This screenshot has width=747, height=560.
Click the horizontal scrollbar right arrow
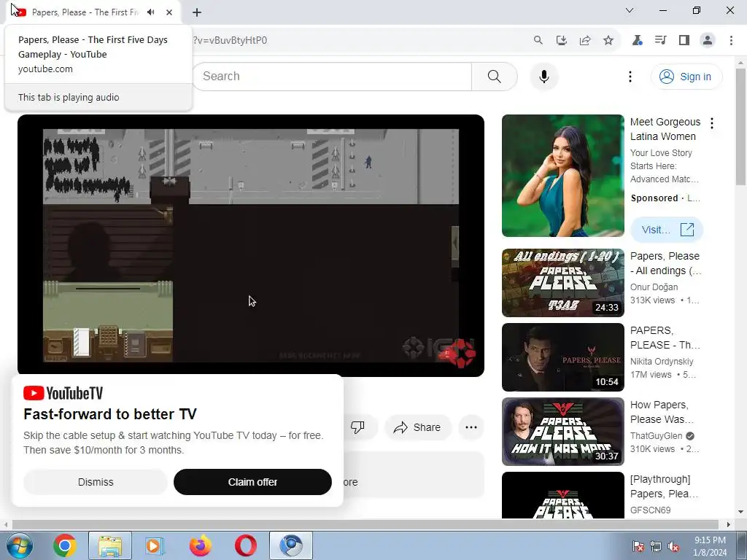pyautogui.click(x=729, y=524)
